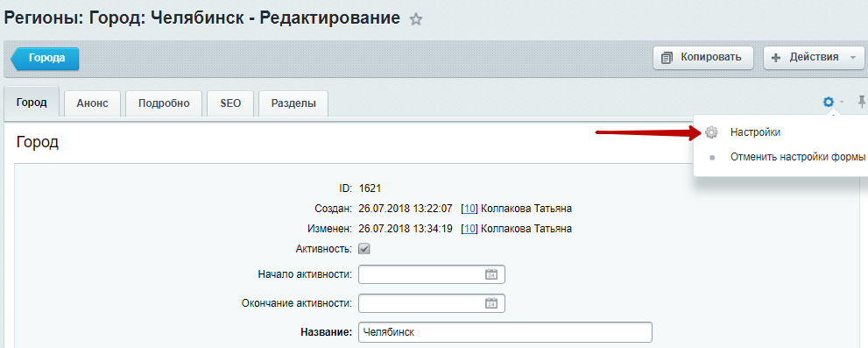Add page to favorites with star icon
The image size is (868, 348).
[x=416, y=20]
